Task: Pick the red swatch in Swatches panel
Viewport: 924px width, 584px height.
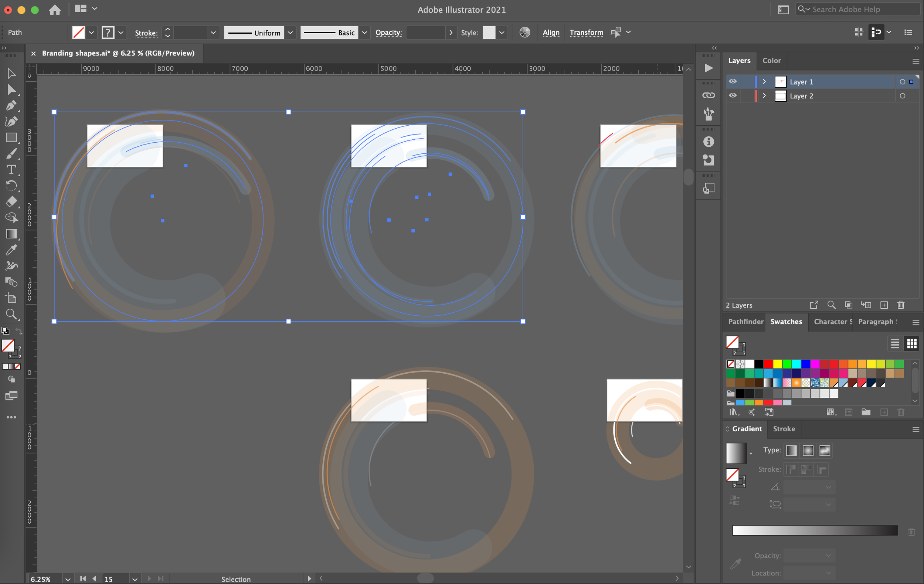Action: (x=768, y=364)
